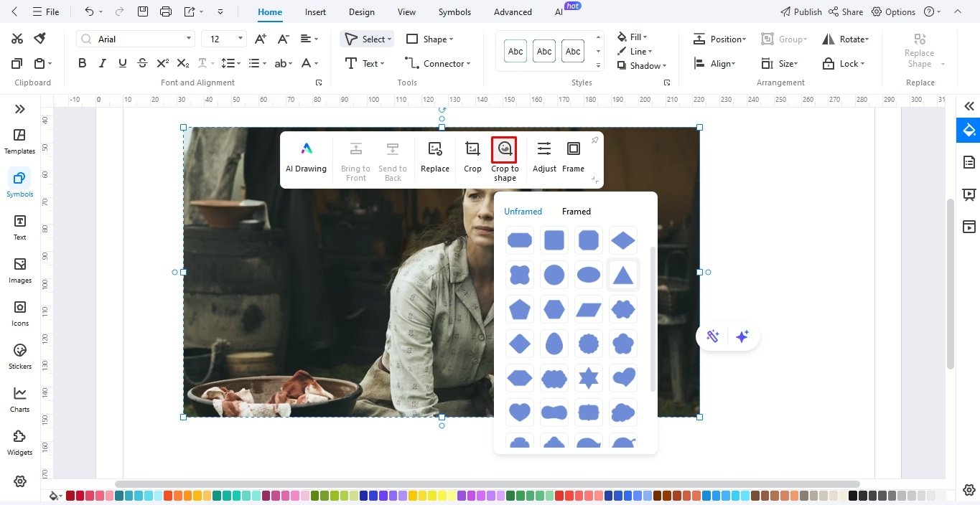Open the Rotate dropdown

tap(845, 39)
